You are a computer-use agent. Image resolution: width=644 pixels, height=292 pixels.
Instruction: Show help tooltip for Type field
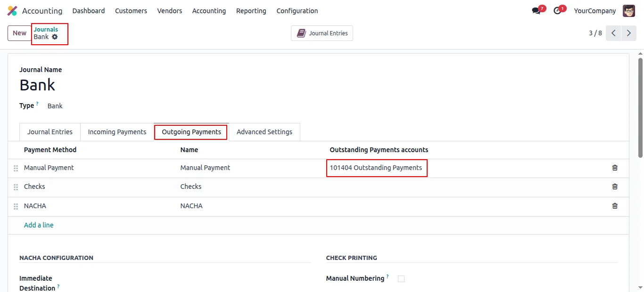click(x=37, y=104)
